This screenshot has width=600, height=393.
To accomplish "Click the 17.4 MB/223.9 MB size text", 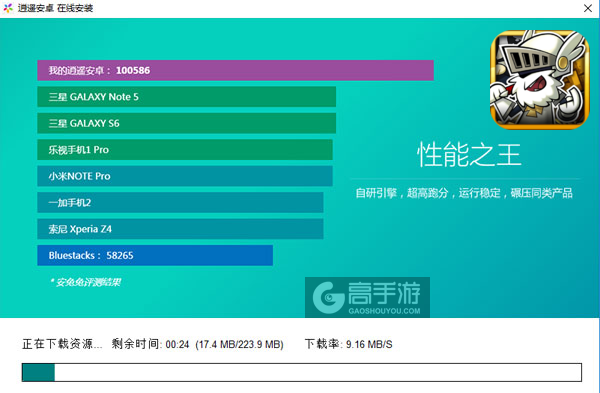I will 240,344.
